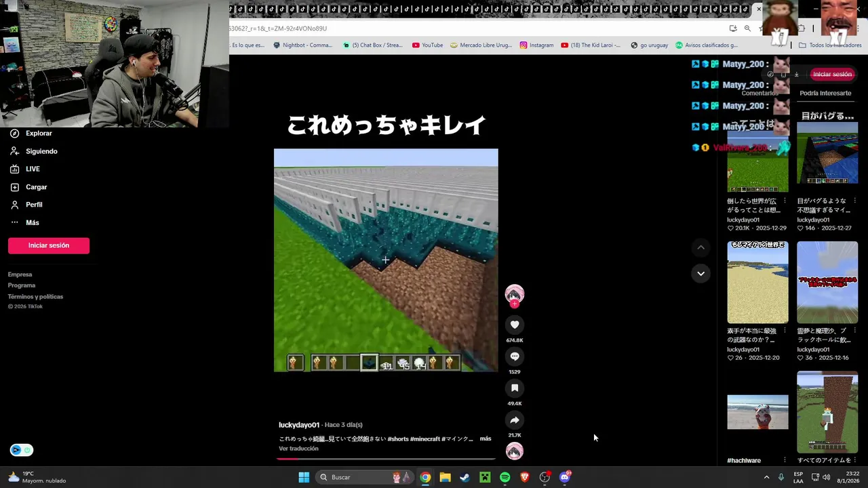Toggle the floating switch under the sidebar footer
This screenshot has width=868, height=488.
tap(21, 450)
